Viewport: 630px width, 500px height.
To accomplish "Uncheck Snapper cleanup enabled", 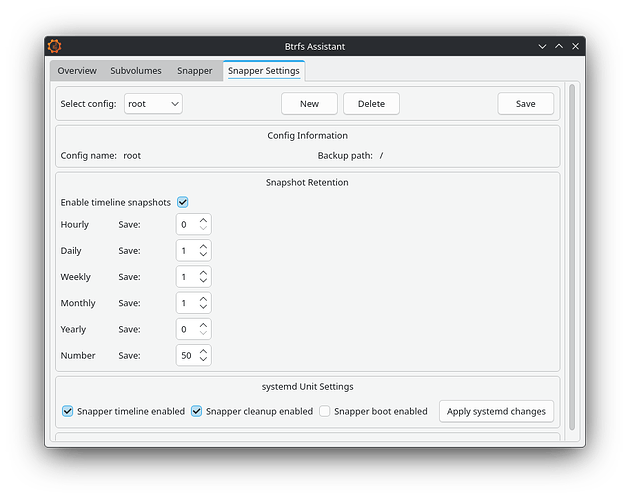I will point(196,411).
